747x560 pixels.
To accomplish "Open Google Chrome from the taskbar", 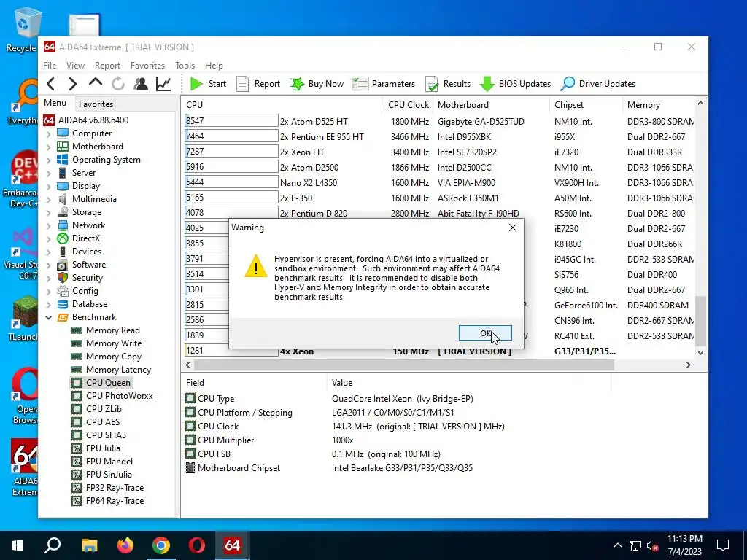I will tap(161, 545).
